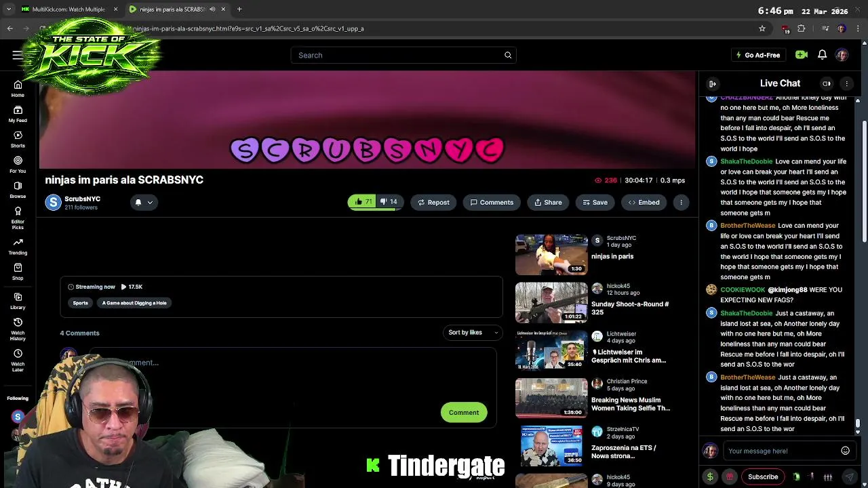Open the ScrubsNYC channel name link

pos(82,199)
